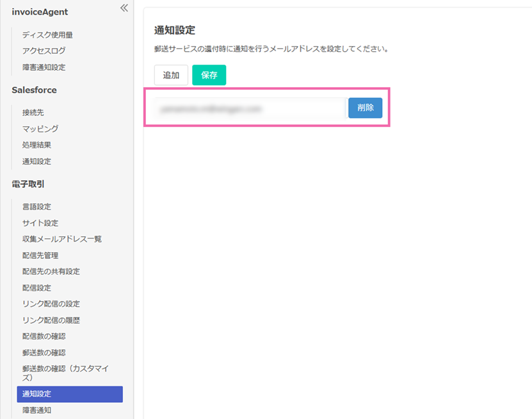Go to リンク配信の履歴

[51, 320]
